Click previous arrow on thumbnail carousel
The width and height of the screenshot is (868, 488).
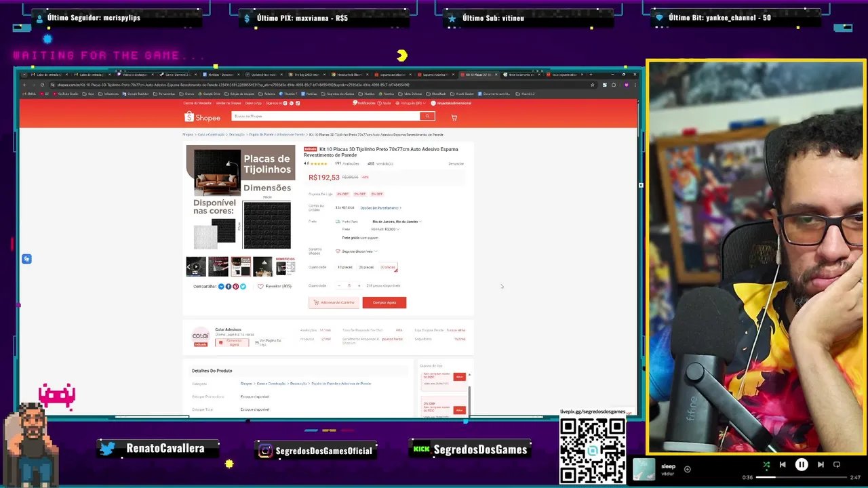189,267
